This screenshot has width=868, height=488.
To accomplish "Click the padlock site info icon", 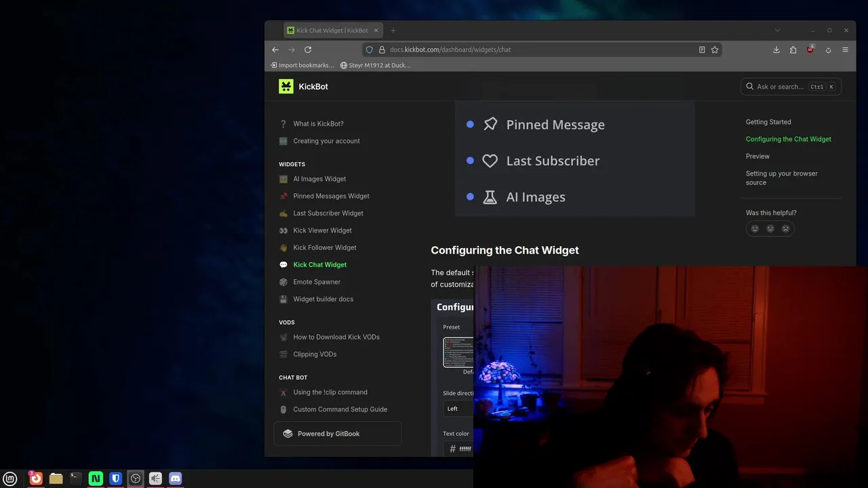I will pos(382,49).
